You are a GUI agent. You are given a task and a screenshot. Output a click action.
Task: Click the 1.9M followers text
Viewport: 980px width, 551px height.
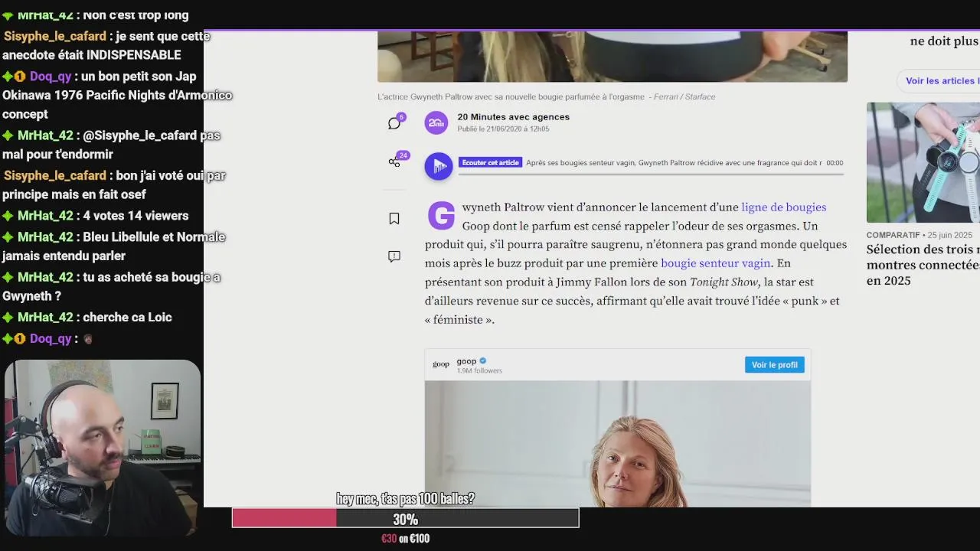[x=479, y=371]
